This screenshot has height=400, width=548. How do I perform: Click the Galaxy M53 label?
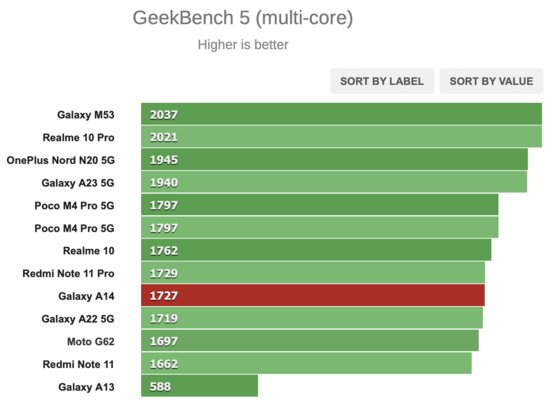(86, 115)
